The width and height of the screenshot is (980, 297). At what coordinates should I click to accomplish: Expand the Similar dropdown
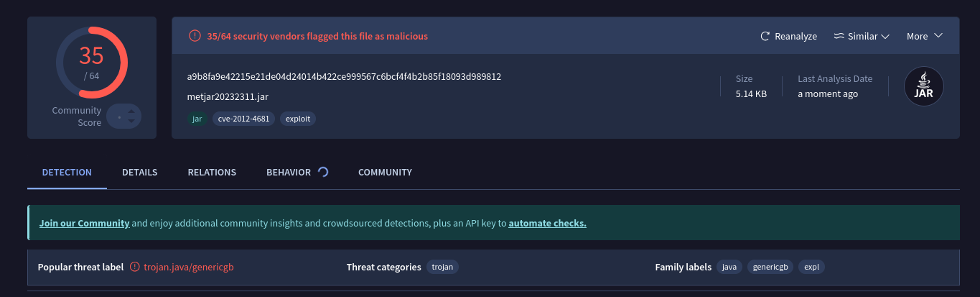pyautogui.click(x=885, y=36)
